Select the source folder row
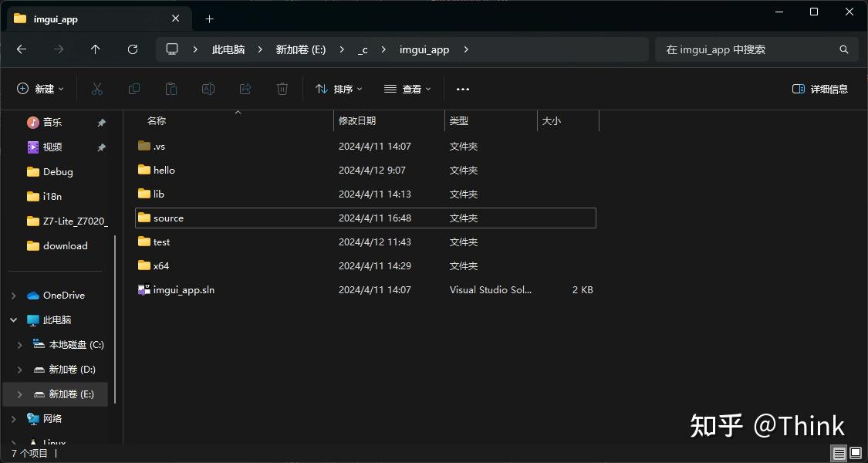Image resolution: width=868 pixels, height=463 pixels. pyautogui.click(x=366, y=218)
